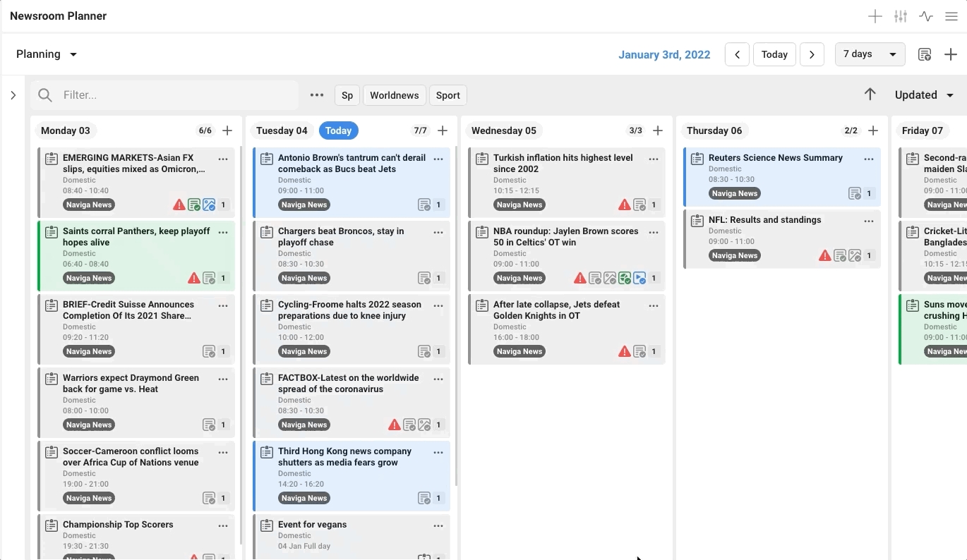Expand the Updated sort dropdown

(924, 95)
